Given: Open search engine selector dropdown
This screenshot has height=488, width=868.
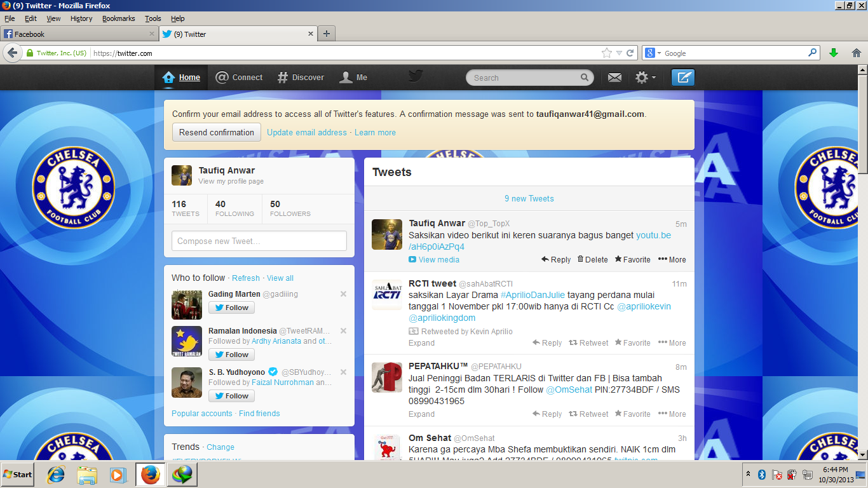Looking at the screenshot, I should coord(653,53).
